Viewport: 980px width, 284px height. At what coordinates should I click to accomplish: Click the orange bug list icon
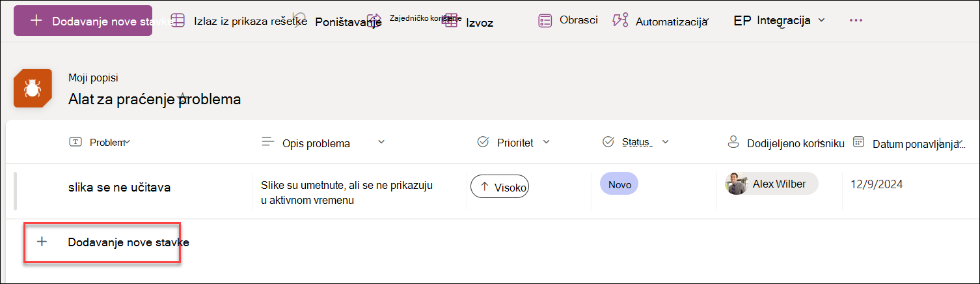[x=32, y=89]
